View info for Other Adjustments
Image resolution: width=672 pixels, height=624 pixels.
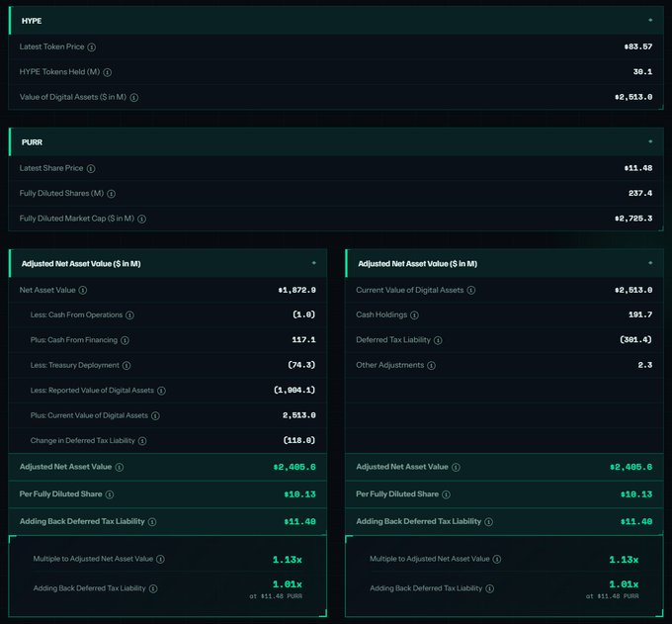pos(431,365)
